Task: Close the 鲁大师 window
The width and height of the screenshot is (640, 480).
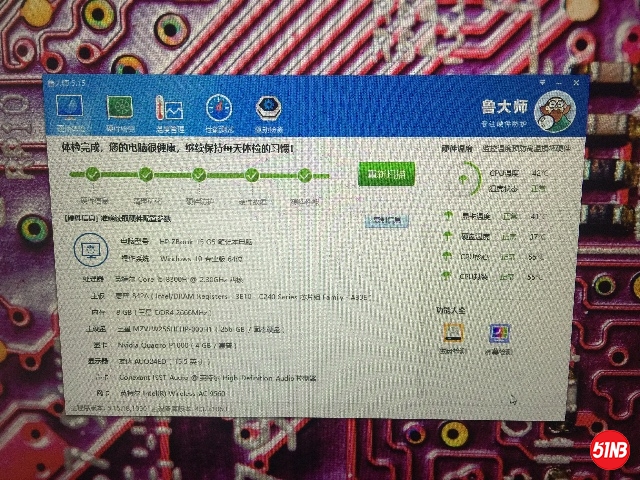Action: click(x=576, y=83)
